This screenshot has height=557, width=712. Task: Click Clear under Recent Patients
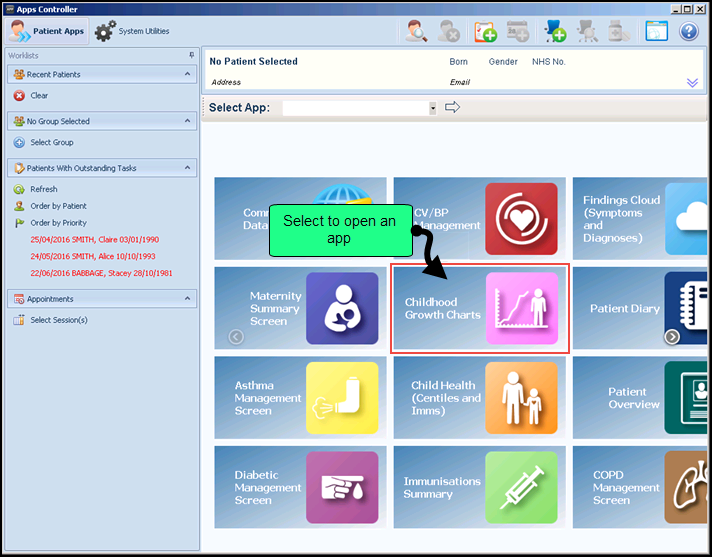39,96
